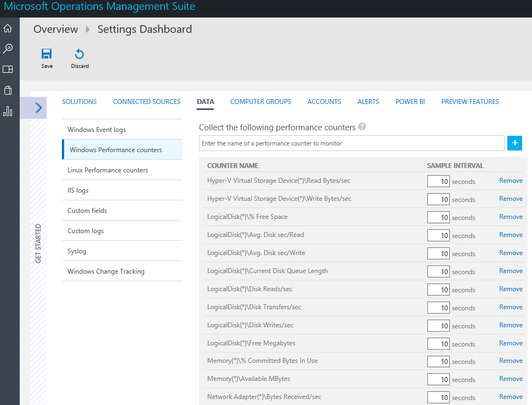Remove the LogicalDisk % Free Space counter
Viewport: 532px width, 405px height.
[x=511, y=217]
